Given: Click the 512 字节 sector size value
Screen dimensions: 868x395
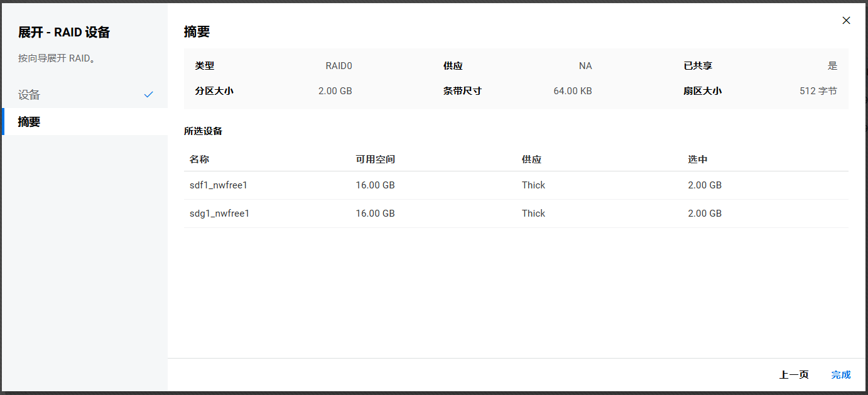Looking at the screenshot, I should (818, 91).
